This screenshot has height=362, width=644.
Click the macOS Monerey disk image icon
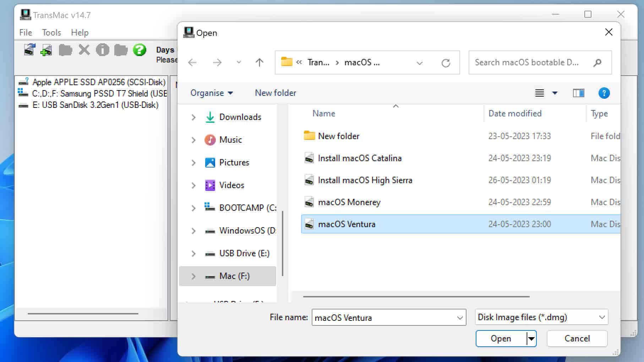(x=309, y=202)
